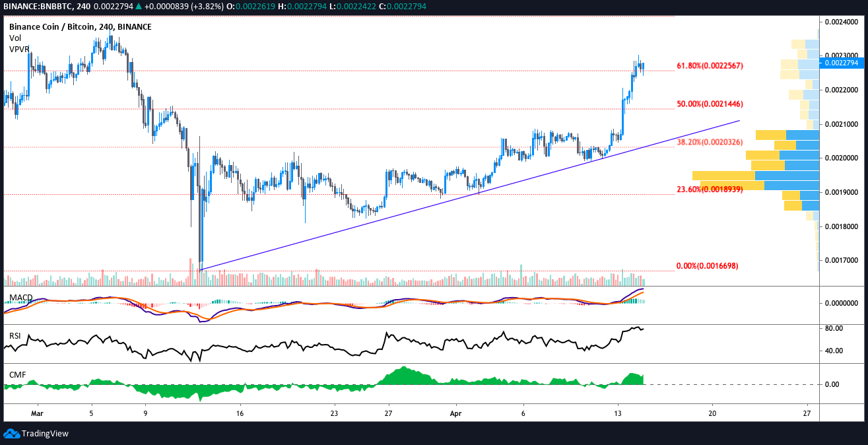The height and width of the screenshot is (445, 868).
Task: Select the 61.80%(0.0022567) Fibonacci label
Action: (x=710, y=66)
